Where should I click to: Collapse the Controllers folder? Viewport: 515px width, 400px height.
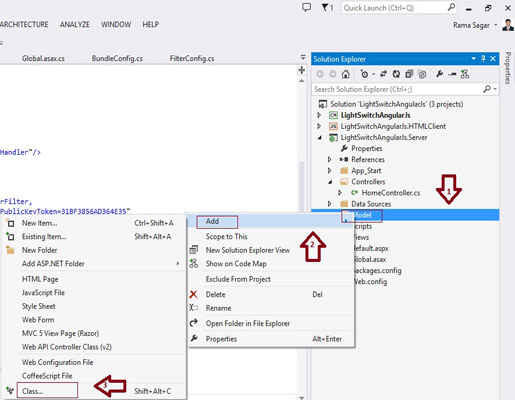click(x=330, y=182)
